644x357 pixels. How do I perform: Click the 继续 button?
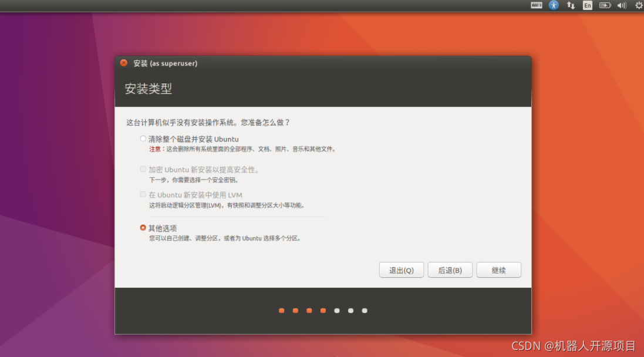(498, 270)
